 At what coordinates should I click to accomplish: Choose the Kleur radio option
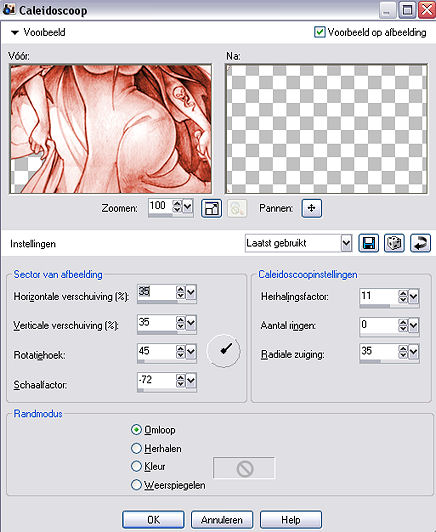click(x=136, y=466)
